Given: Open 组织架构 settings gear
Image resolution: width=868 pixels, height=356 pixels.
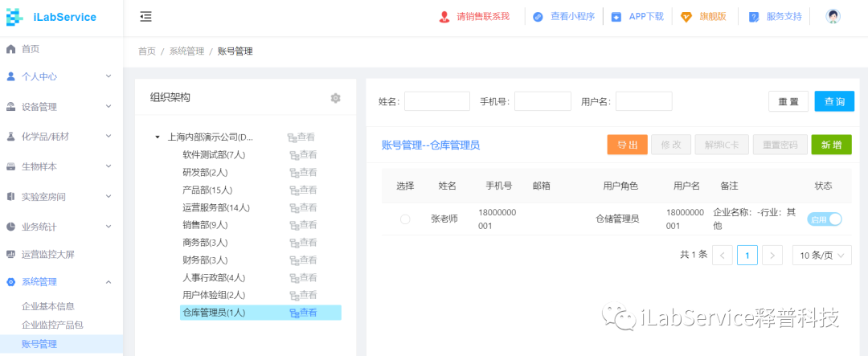Looking at the screenshot, I should click(x=335, y=98).
